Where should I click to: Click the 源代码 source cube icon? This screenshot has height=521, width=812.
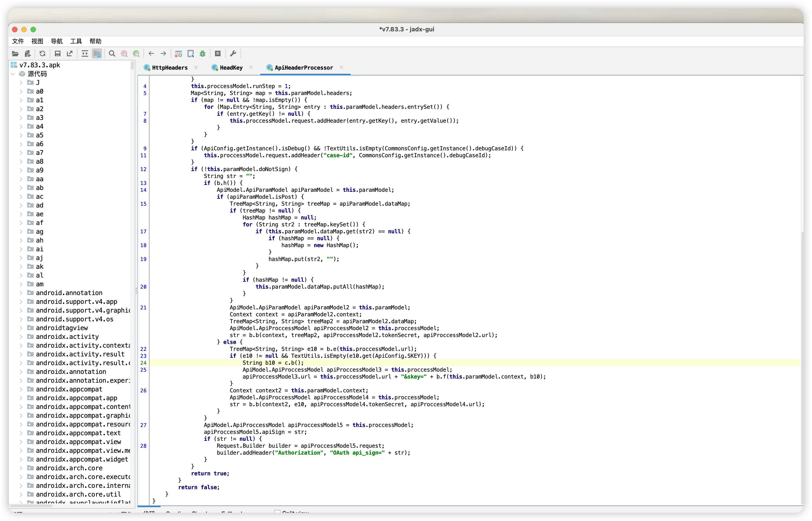click(22, 74)
